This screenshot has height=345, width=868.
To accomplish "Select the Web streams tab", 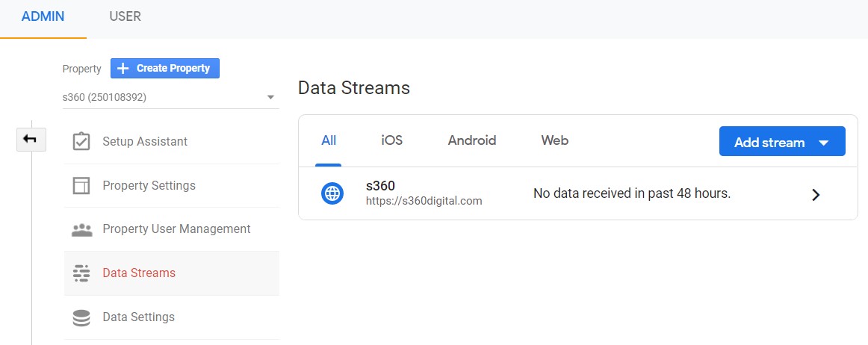I will (555, 140).
